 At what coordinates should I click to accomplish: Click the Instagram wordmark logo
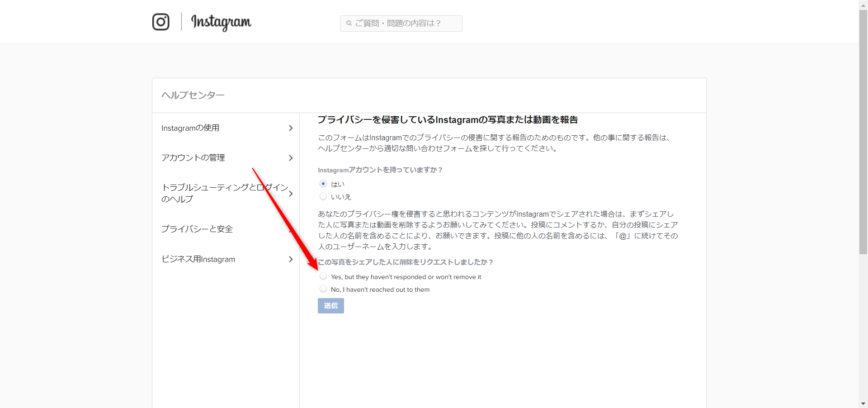click(221, 22)
